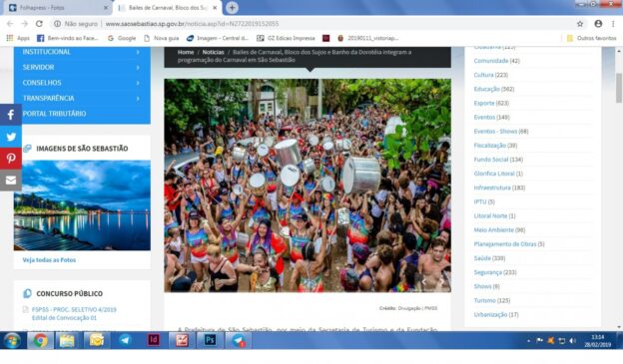Click carnival crowd main photo
Image resolution: width=623 pixels, height=364 pixels.
click(x=308, y=185)
